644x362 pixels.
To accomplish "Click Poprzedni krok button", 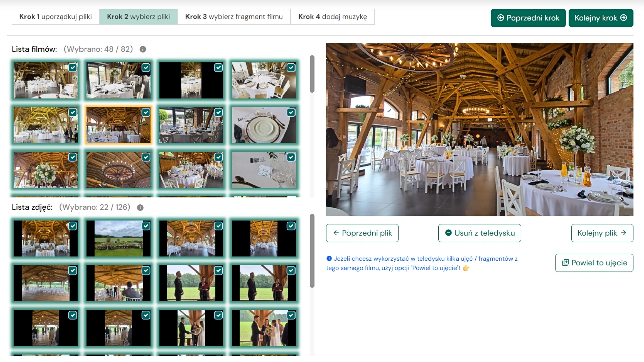I will [528, 18].
